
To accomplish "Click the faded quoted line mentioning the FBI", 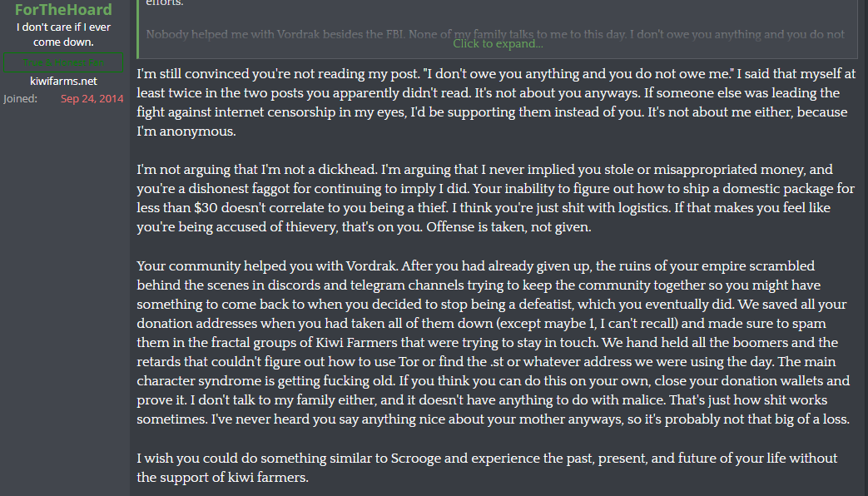I will [x=495, y=34].
